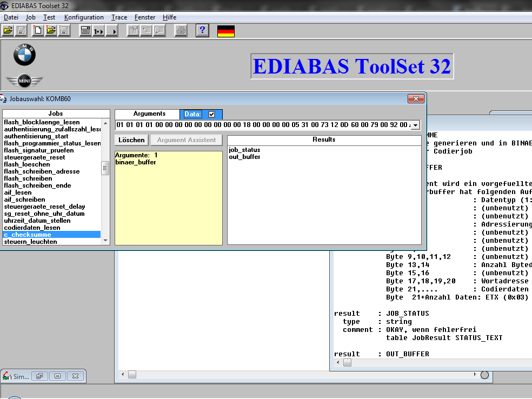The height and width of the screenshot is (399, 532).
Task: Maximize the minimized Sim... window
Action: 57,376
